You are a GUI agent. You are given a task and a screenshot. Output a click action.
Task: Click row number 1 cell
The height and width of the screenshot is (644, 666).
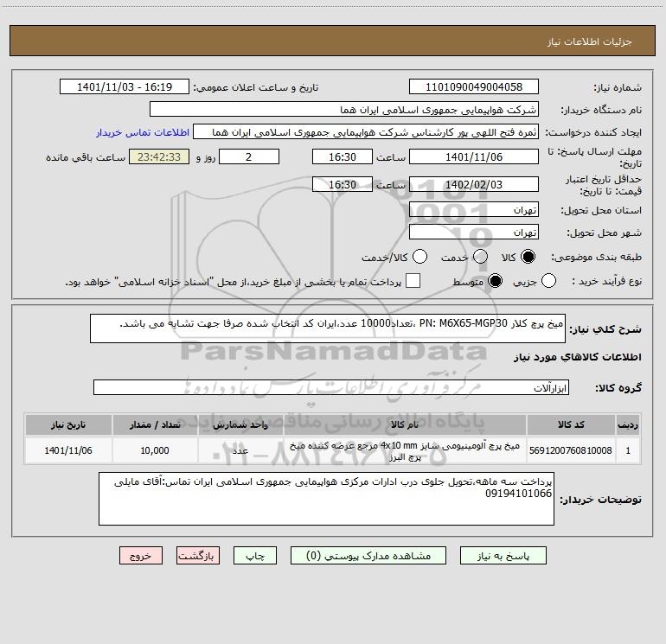[x=628, y=450]
